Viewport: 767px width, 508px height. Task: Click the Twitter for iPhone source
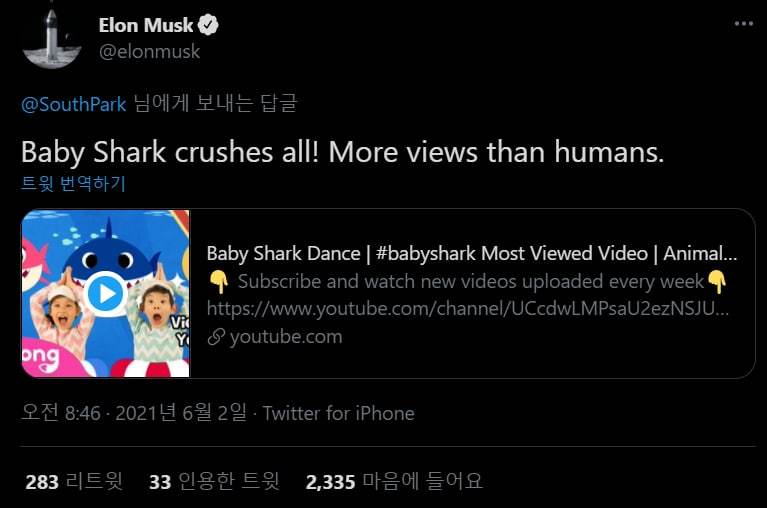[x=338, y=413]
